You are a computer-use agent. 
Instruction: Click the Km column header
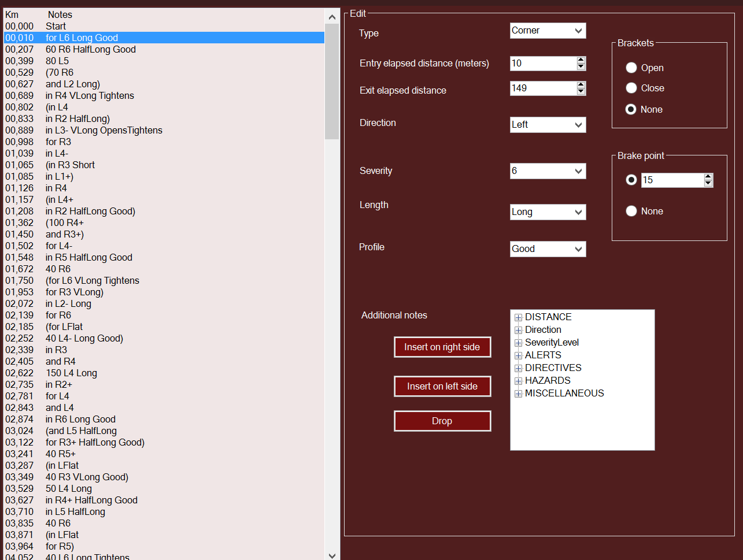pos(12,14)
